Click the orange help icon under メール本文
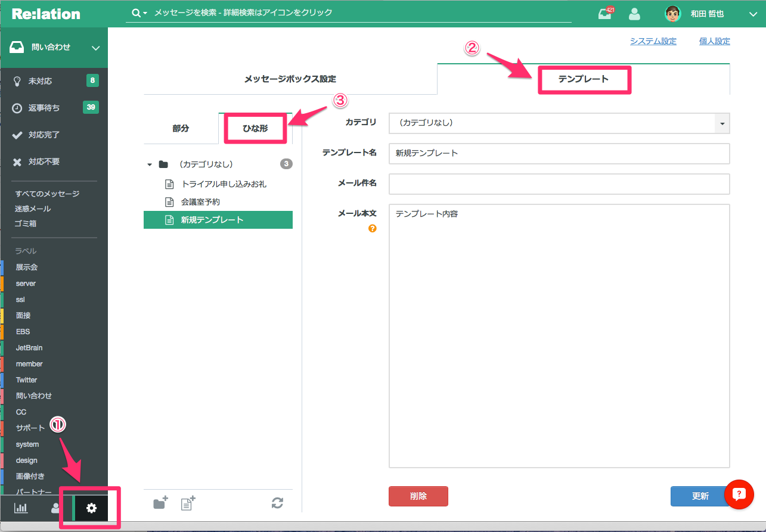This screenshot has width=766, height=532. 373,228
